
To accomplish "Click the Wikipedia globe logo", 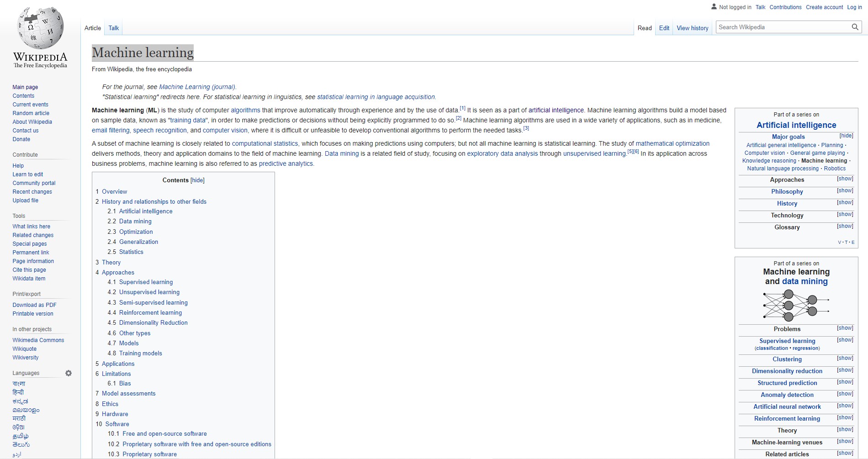I will click(40, 27).
